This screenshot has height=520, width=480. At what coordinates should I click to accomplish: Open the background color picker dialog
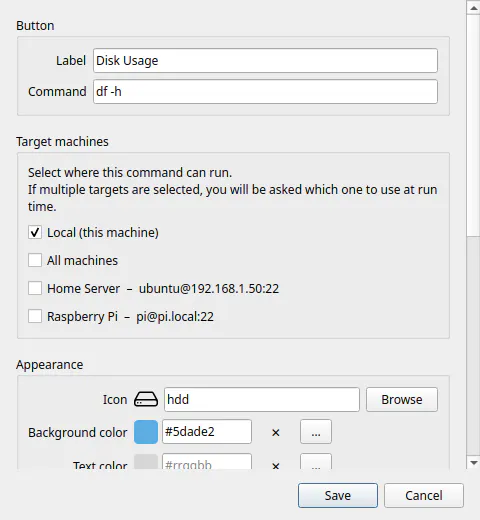[316, 432]
